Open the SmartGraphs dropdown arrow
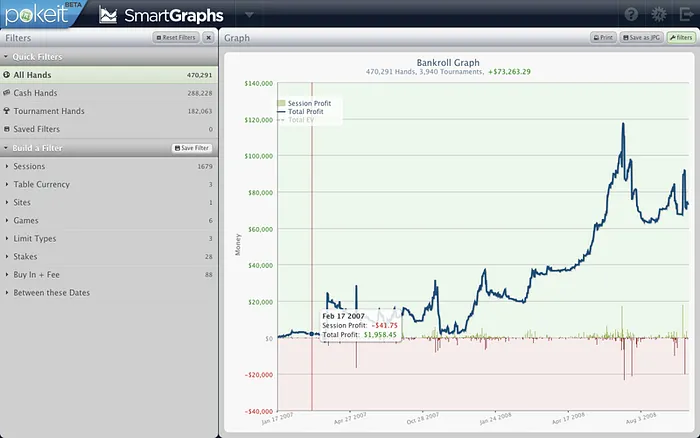 point(249,15)
